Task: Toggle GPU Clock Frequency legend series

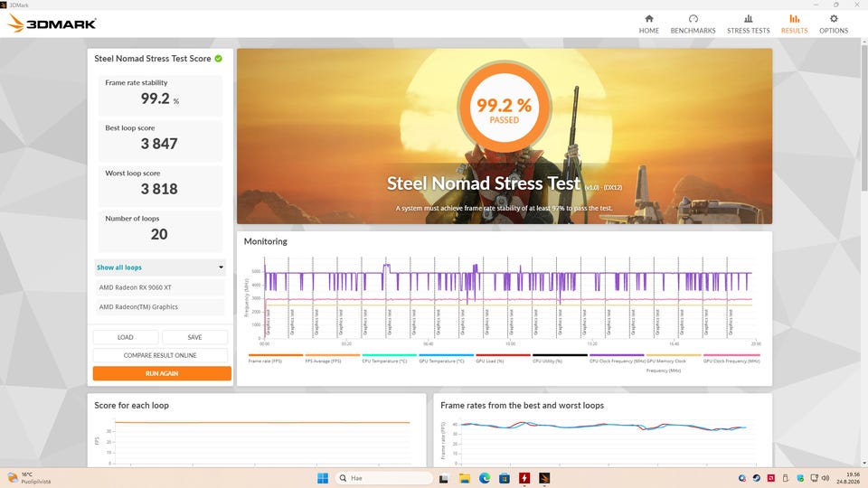Action: click(731, 359)
